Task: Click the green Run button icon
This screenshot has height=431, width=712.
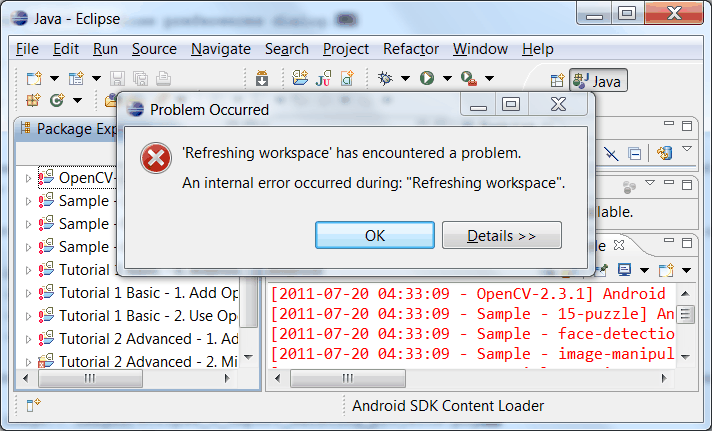Action: coord(426,78)
